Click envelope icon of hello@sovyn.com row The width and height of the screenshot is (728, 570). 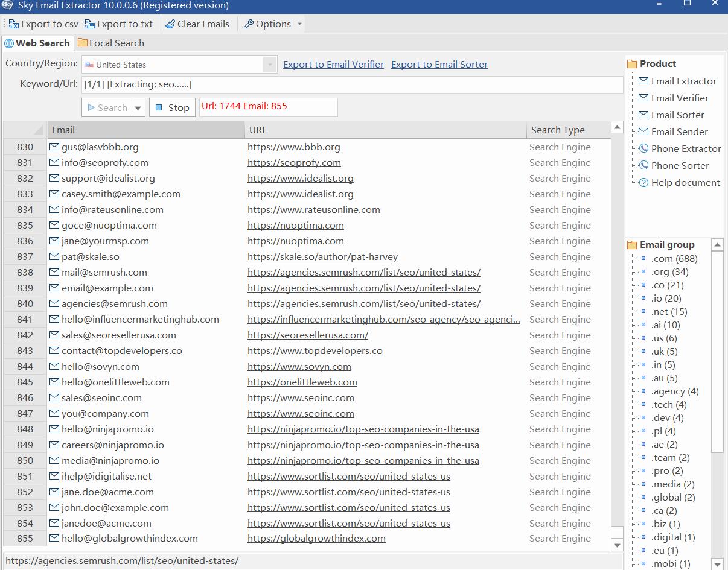(x=54, y=366)
